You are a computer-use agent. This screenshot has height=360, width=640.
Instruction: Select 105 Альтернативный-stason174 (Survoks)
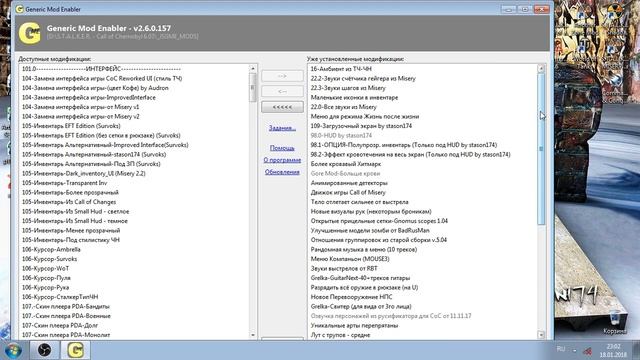pyautogui.click(x=94, y=154)
